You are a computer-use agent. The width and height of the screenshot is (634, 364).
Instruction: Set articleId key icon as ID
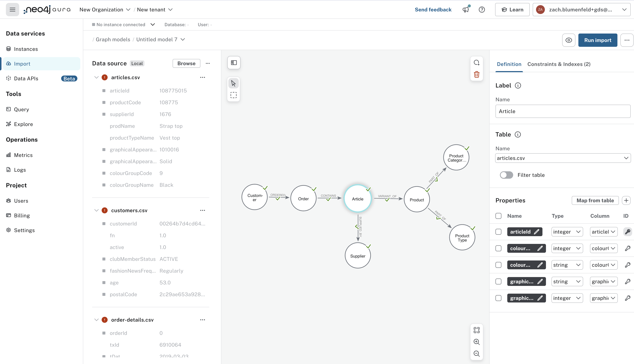point(628,232)
